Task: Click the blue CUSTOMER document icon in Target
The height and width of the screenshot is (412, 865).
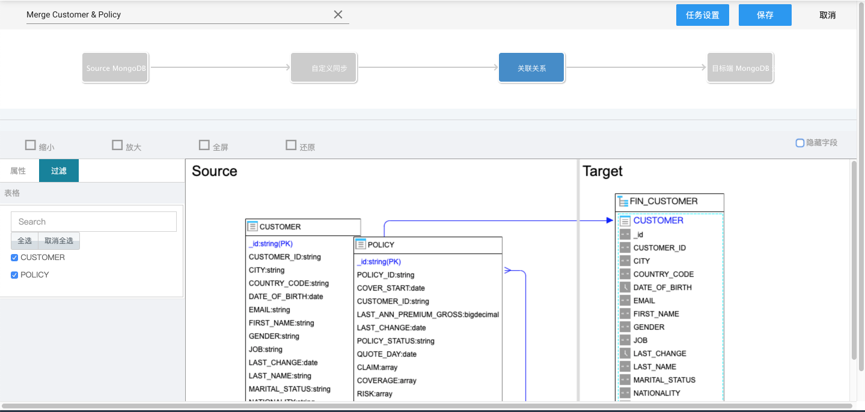Action: [625, 221]
